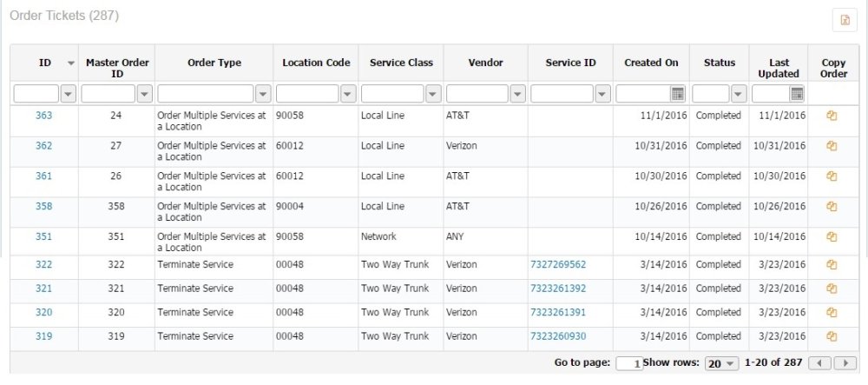This screenshot has width=868, height=385.
Task: Click the Go to page input field
Action: [x=628, y=363]
